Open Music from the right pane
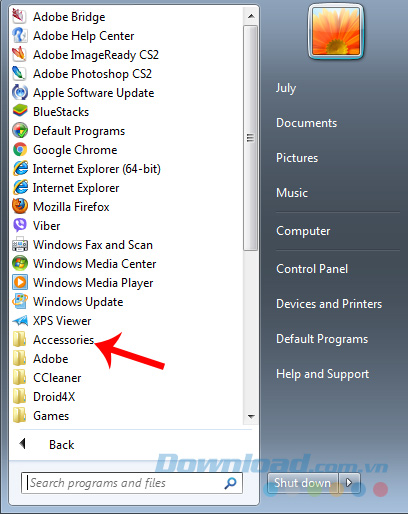 click(x=292, y=193)
